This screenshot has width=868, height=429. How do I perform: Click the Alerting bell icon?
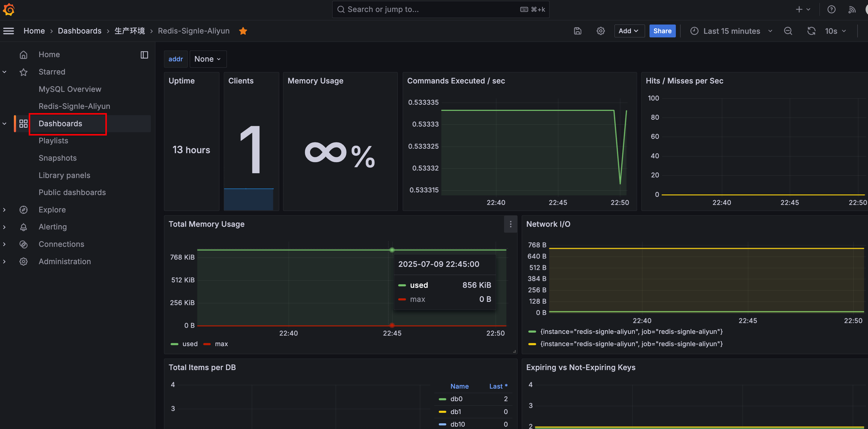23,227
